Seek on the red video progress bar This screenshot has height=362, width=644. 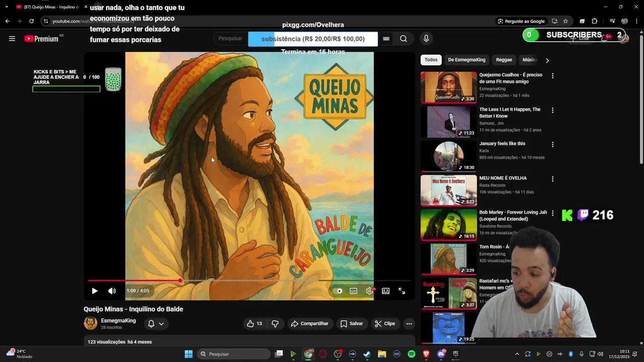coord(249,281)
